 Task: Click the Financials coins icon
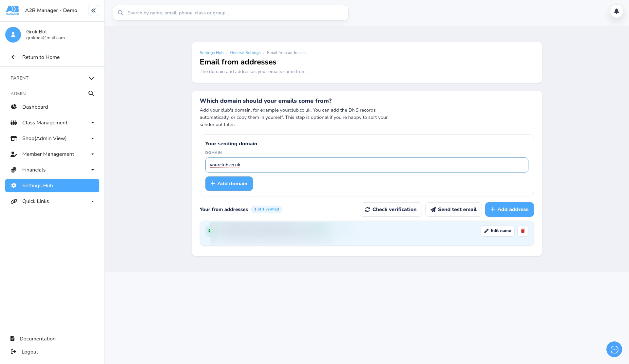14,170
